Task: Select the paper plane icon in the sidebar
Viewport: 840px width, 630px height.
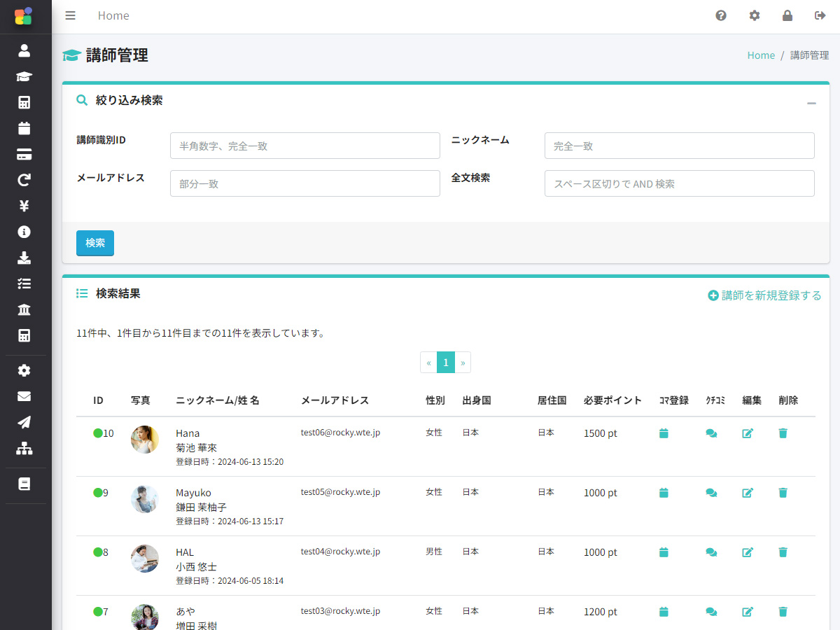Action: tap(24, 422)
